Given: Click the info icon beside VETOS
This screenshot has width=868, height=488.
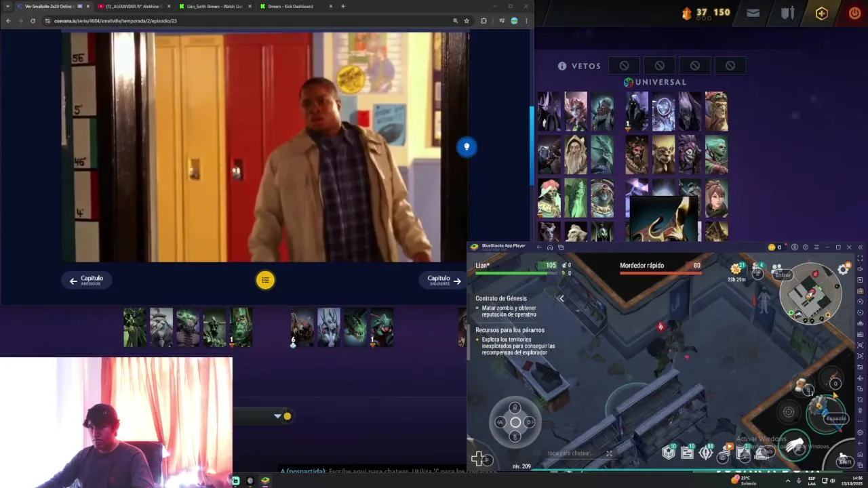Looking at the screenshot, I should tap(562, 66).
